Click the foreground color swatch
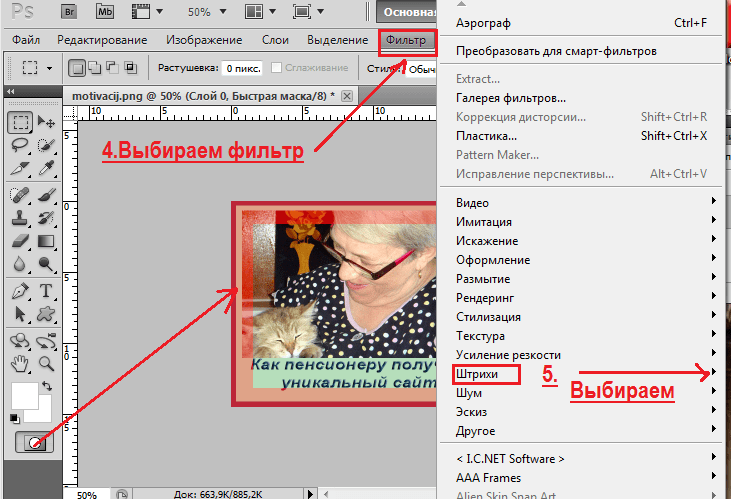The width and height of the screenshot is (731, 499). [x=23, y=394]
